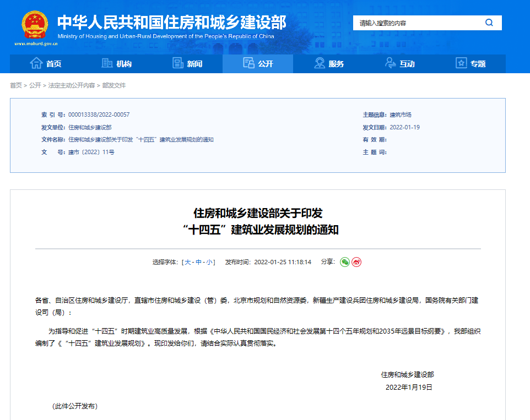Screen dimensions: 530x420
Task: Go to 首页 in the breadcrumb
Action: [x=16, y=85]
